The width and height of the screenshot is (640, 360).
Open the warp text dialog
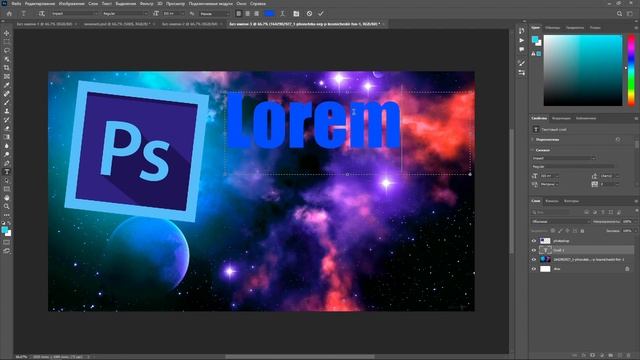(x=282, y=13)
